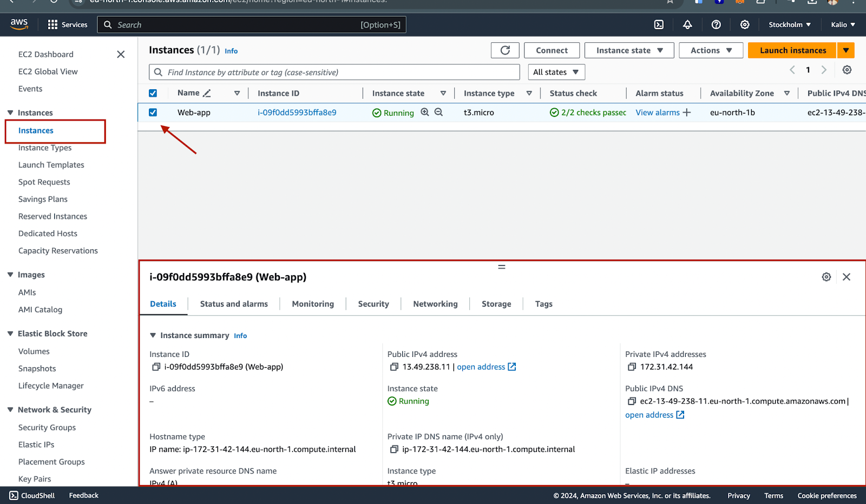Switch to the Status and alarms tab
866x504 pixels.
234,304
